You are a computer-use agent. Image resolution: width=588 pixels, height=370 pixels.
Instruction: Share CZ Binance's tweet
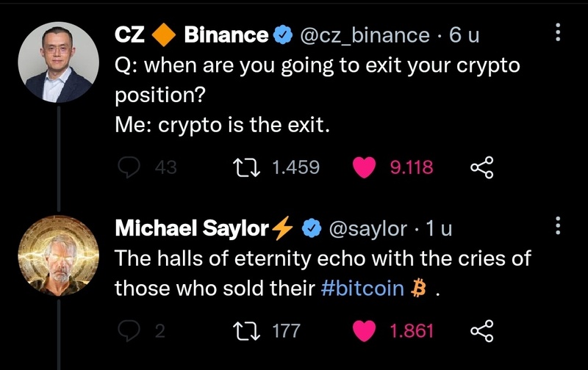tap(481, 168)
